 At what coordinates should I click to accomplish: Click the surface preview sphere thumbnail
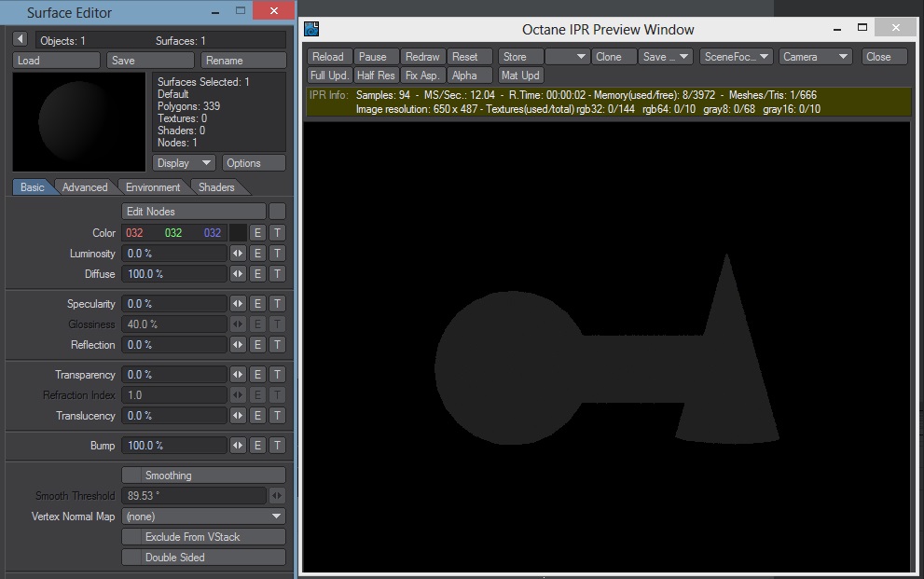point(79,122)
